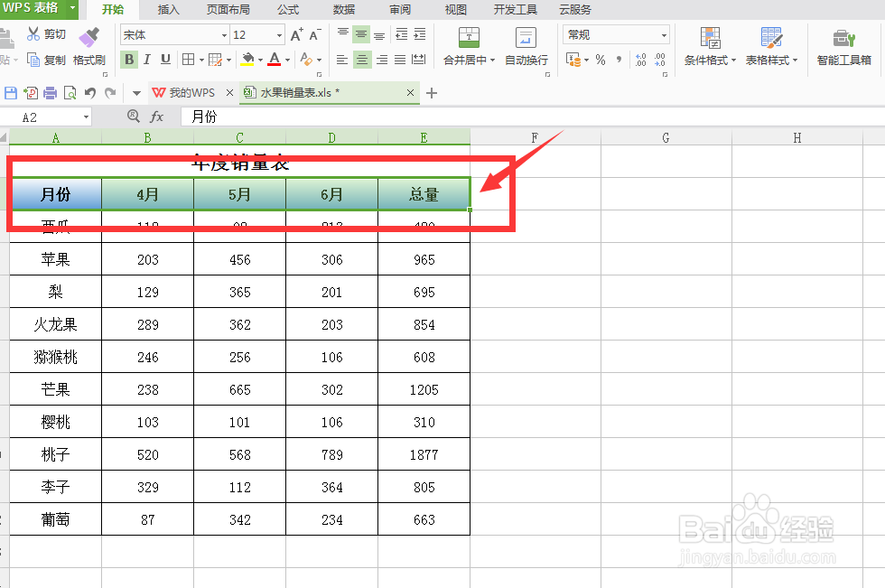Screen dimensions: 885x588
Task: Open the Name Box A2 dropdown
Action: point(86,117)
